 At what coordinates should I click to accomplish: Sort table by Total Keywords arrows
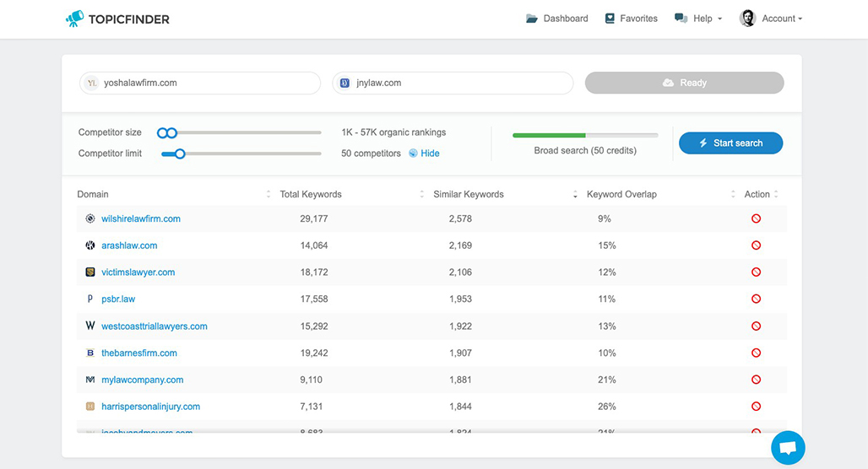(x=422, y=194)
